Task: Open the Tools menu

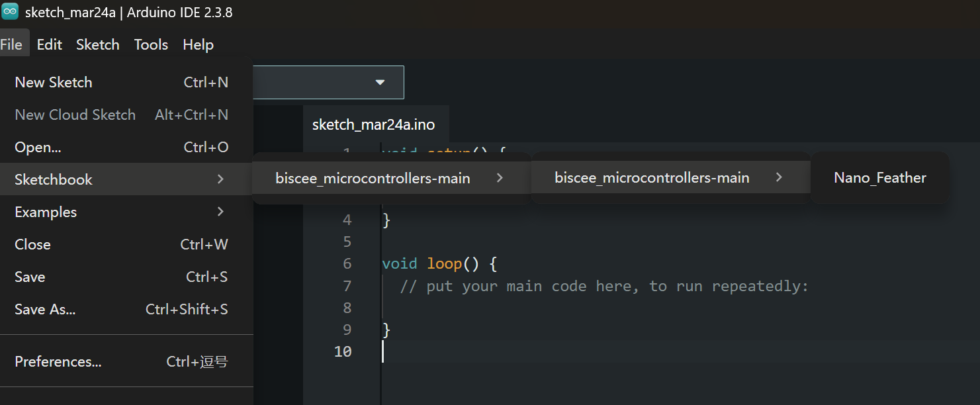Action: click(151, 44)
